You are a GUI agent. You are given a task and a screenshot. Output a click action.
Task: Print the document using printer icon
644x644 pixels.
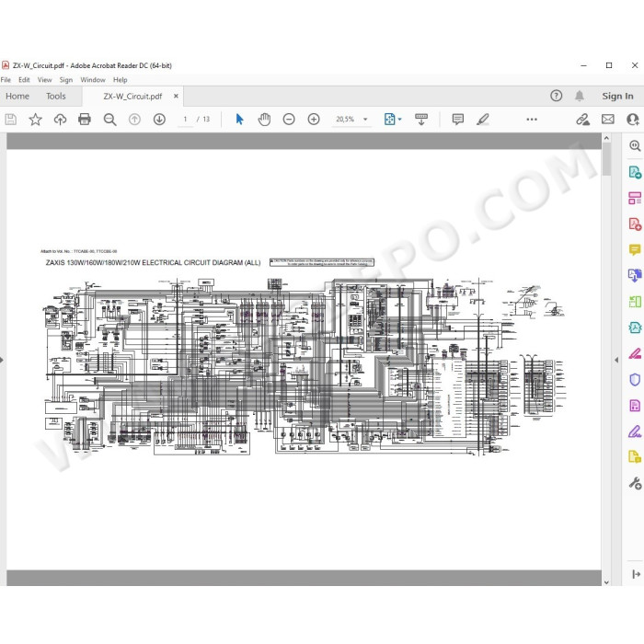(85, 120)
